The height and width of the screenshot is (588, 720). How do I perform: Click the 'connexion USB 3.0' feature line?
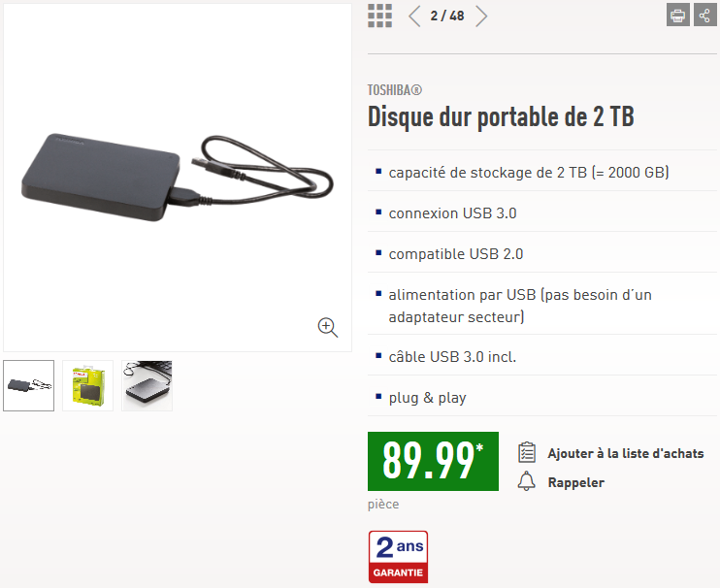[x=452, y=213]
